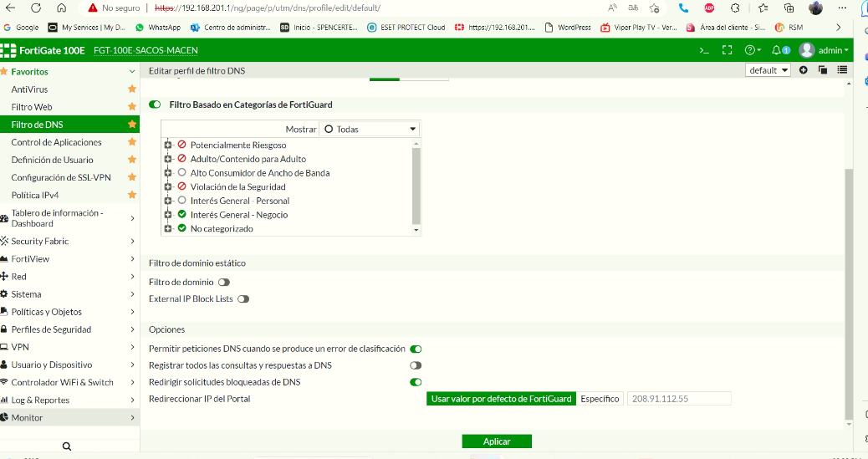This screenshot has width=868, height=459.
Task: Click the star beside AntiVirus favorite
Action: coord(131,89)
